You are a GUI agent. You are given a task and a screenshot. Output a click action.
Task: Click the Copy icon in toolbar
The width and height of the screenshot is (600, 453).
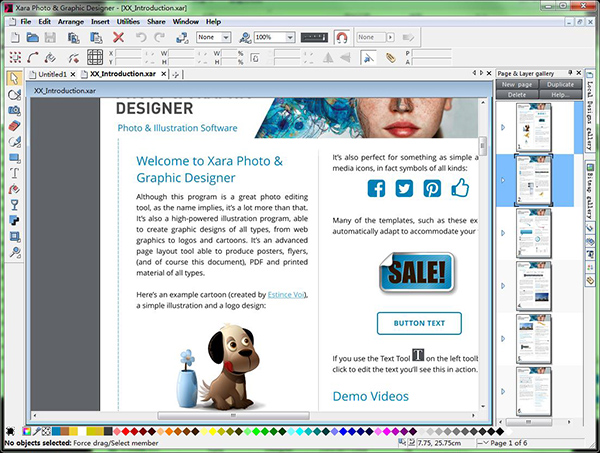point(73,37)
